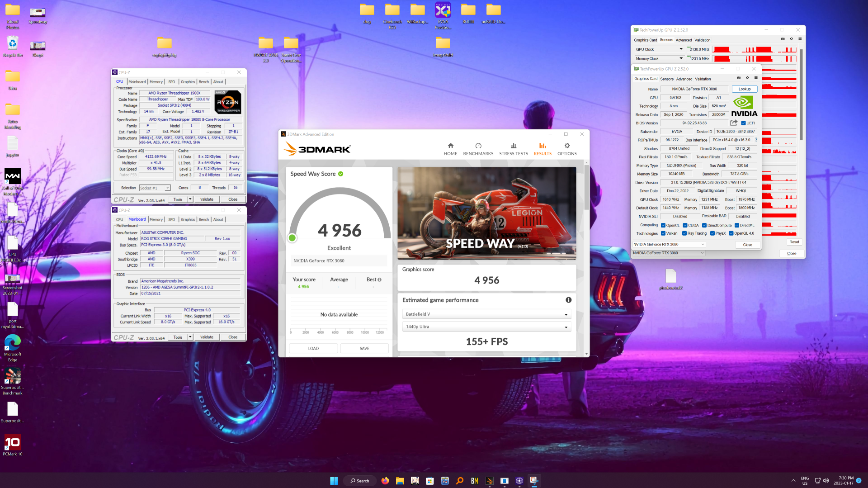
Task: Open the hamburger menu in front GPU-Z window
Action: tap(756, 78)
